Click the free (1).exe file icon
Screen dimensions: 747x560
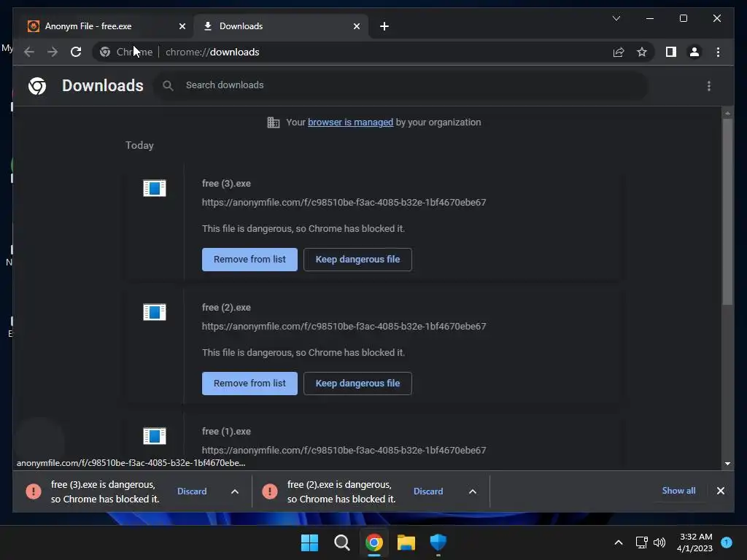pos(155,436)
